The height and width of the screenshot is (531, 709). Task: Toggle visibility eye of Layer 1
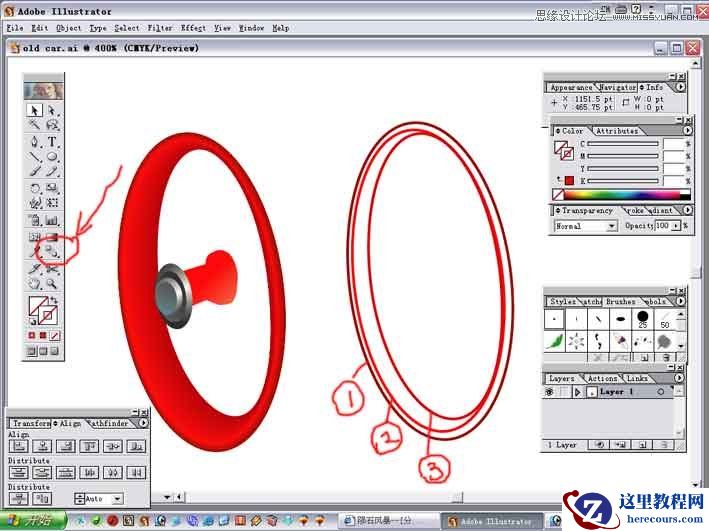(549, 392)
